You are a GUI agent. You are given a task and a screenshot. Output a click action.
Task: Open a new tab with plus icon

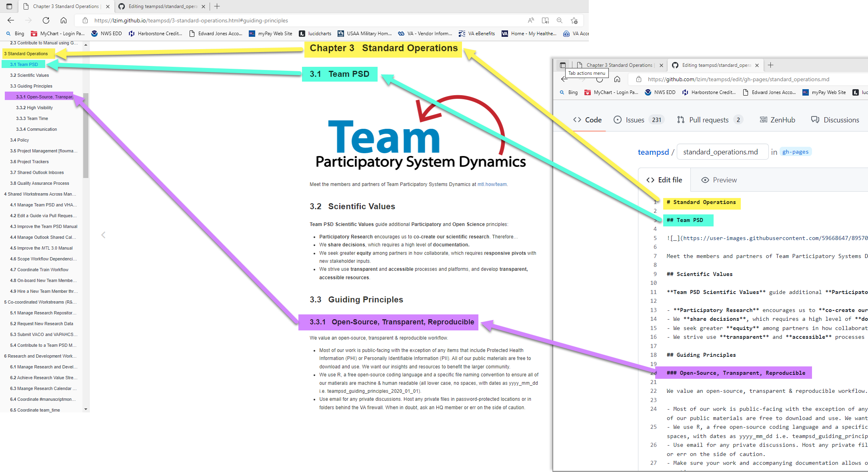click(x=217, y=6)
